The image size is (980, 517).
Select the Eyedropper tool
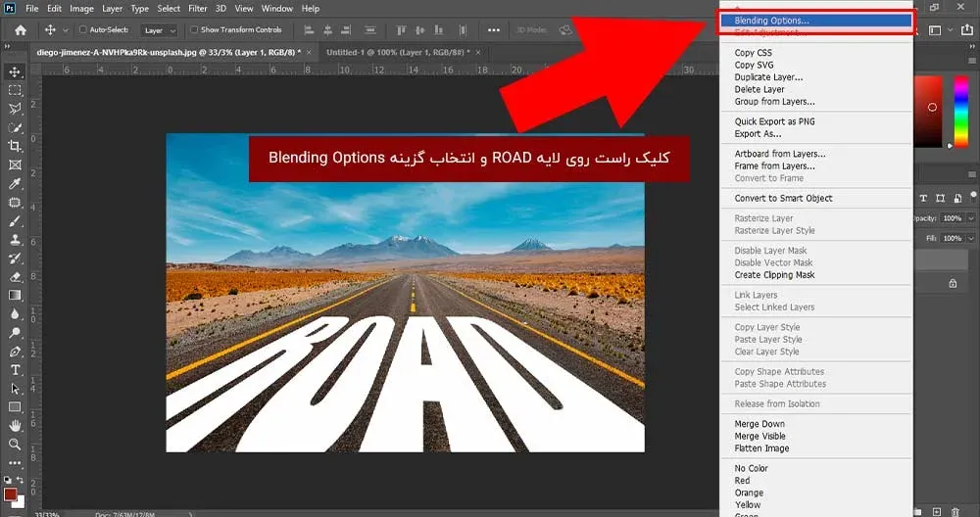pos(15,183)
